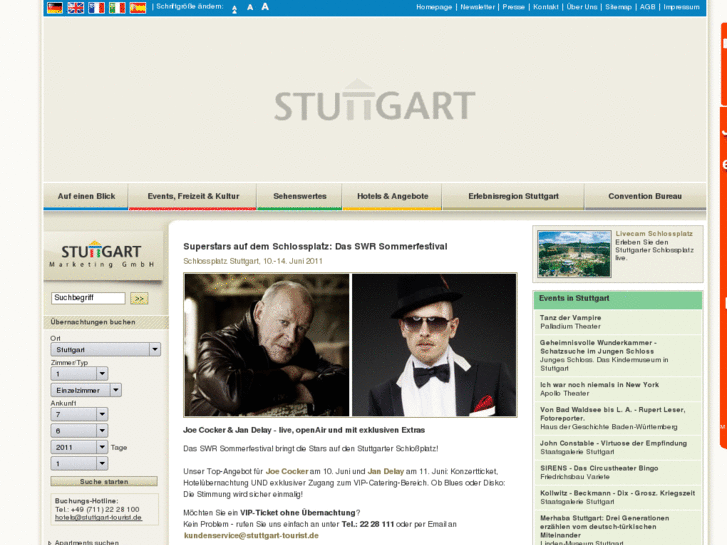Follow the Jan Delay text link
Image resolution: width=727 pixels, height=545 pixels.
(386, 471)
